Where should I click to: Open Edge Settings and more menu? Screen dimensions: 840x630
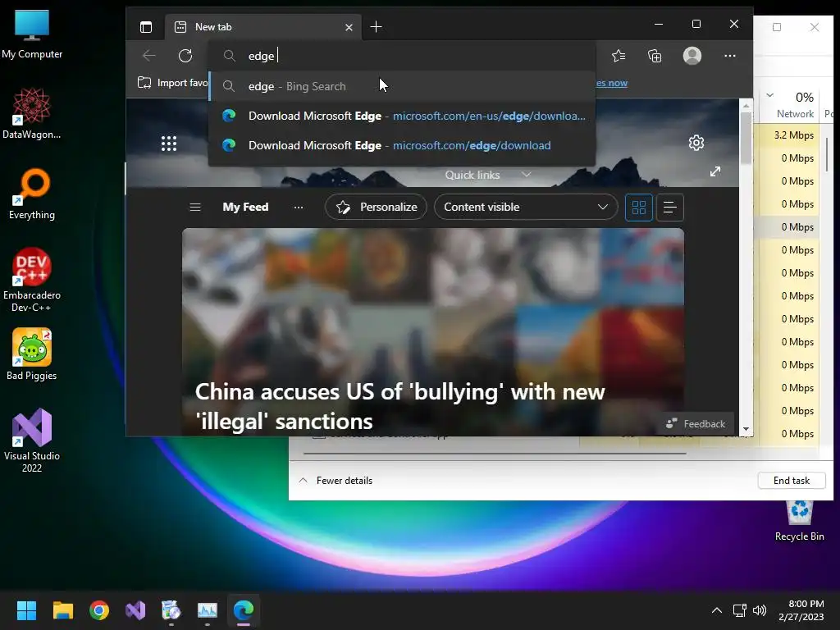[729, 56]
